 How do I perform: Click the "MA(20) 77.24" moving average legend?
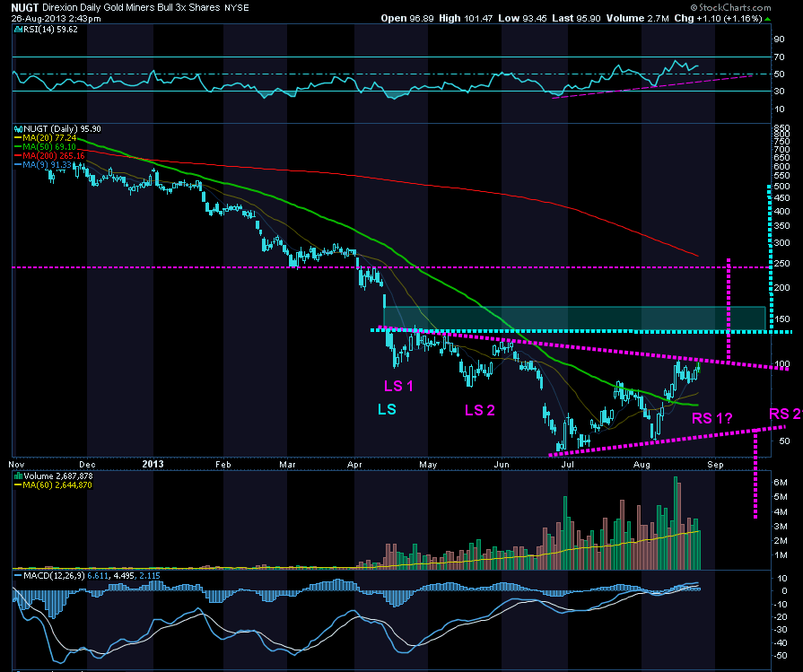pyautogui.click(x=46, y=138)
